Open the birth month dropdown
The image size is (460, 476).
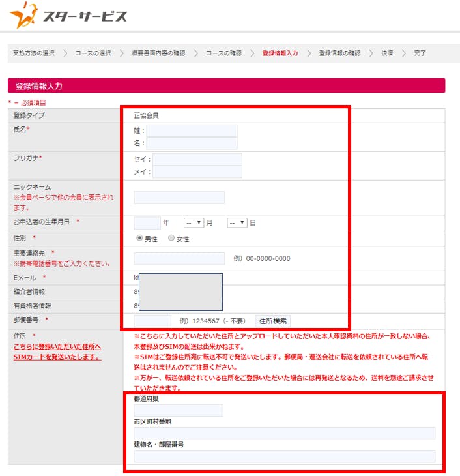pyautogui.click(x=194, y=222)
